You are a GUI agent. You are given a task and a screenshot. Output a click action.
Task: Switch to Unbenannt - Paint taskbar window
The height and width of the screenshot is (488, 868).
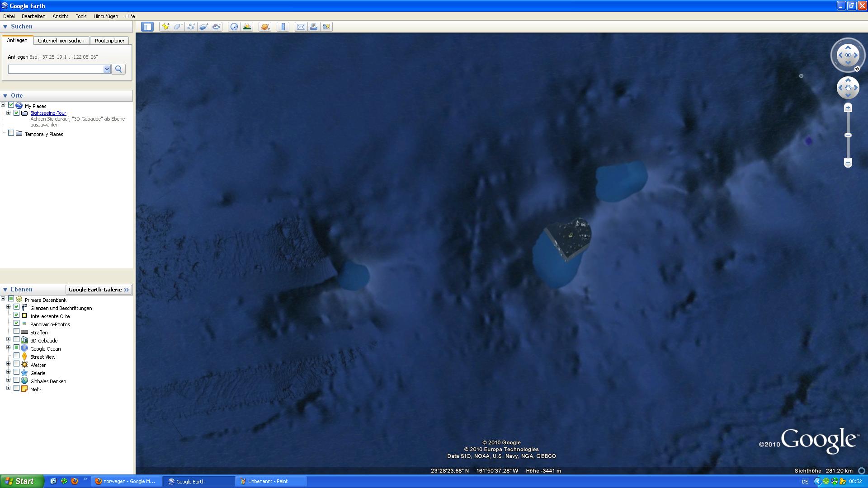pyautogui.click(x=271, y=481)
